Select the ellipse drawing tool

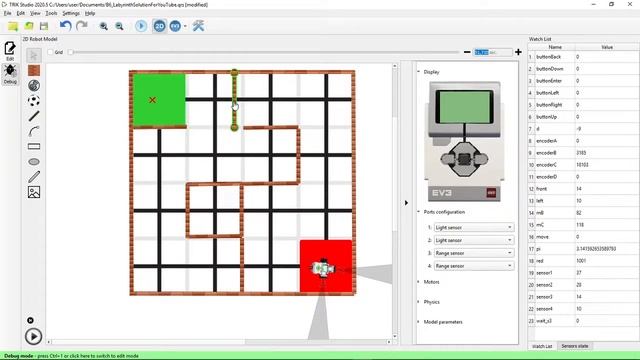tap(34, 162)
